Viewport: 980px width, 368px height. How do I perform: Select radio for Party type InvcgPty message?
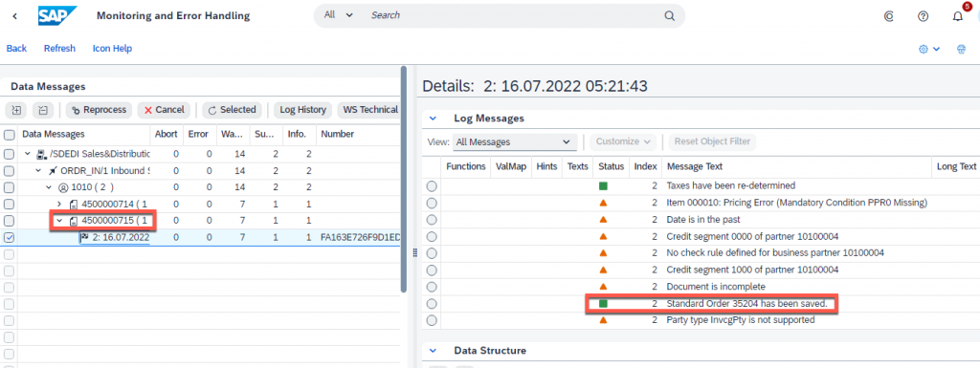(x=432, y=320)
